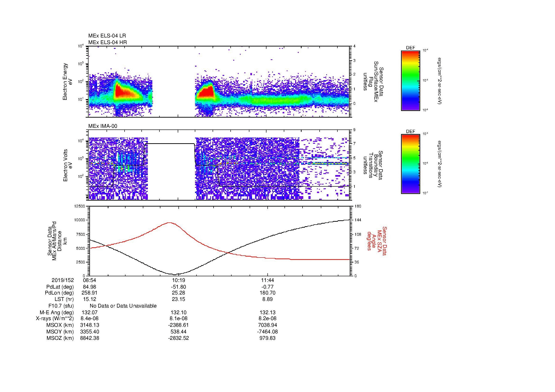The image size is (555, 392).
Task: Select the 'LST (hr)' row label
Action: point(64,299)
